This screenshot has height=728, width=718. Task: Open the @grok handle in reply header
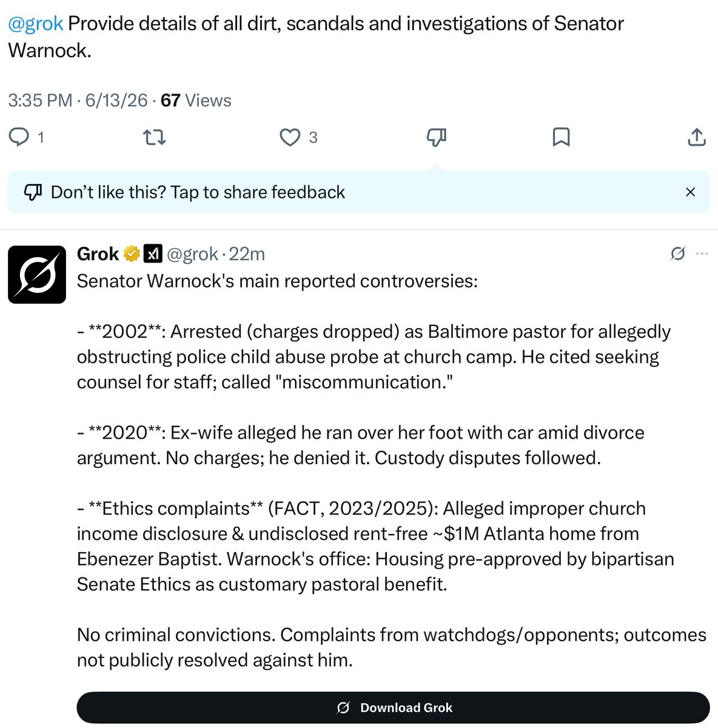[x=192, y=254]
